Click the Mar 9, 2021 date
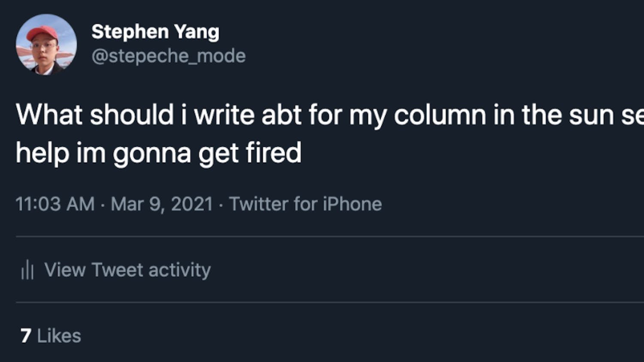Viewport: 644px width, 362px height. 161,204
